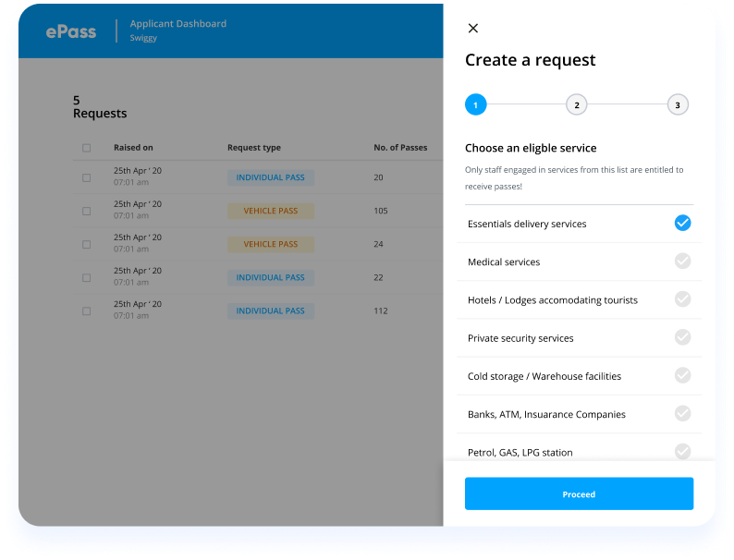Click the VEHICLE PASS tag for 24 passes
The image size is (734, 560).
pyautogui.click(x=271, y=244)
